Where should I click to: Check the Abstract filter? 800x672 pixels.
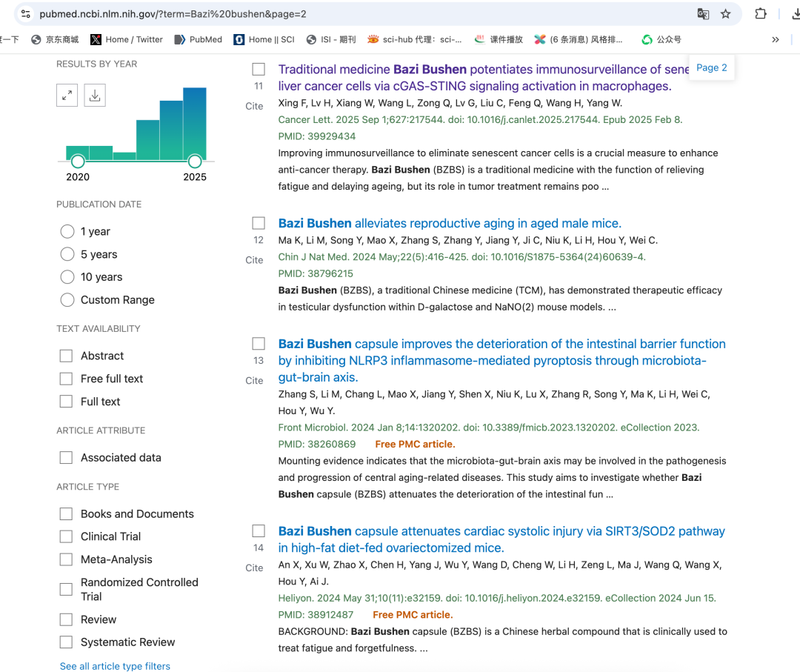tap(67, 356)
